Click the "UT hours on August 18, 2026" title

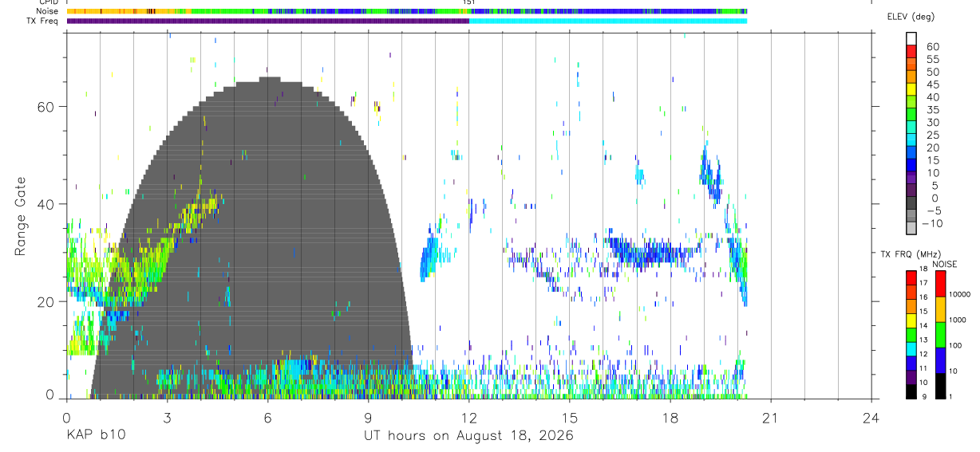468,435
